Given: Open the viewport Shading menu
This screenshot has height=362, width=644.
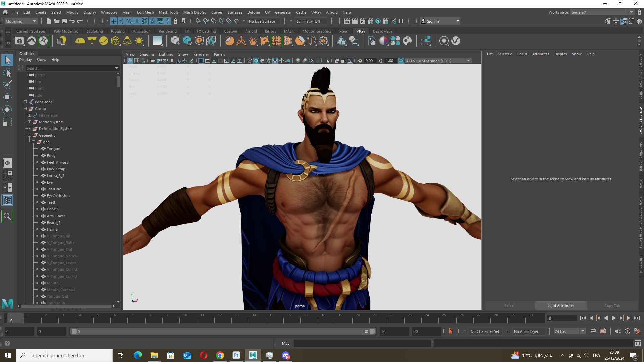Looking at the screenshot, I should point(147,54).
